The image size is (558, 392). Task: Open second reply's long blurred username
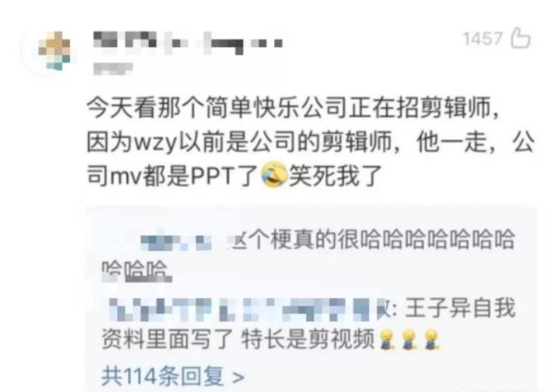point(242,309)
